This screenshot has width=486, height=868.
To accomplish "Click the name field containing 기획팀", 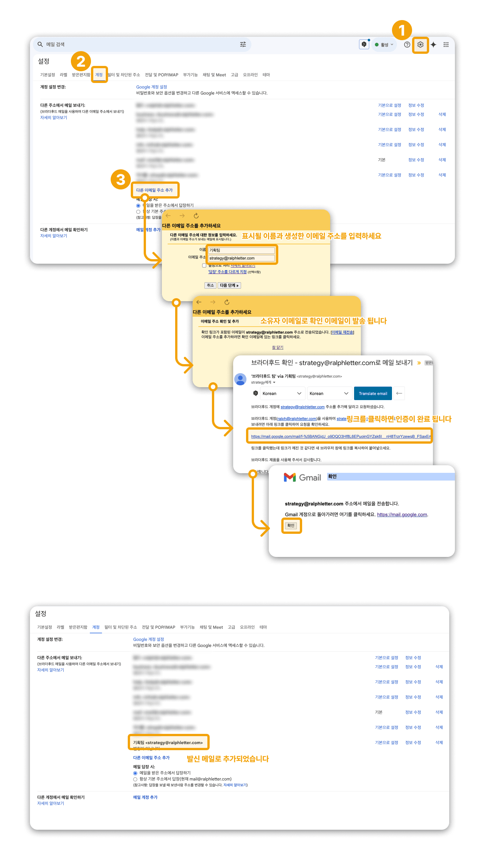I will point(241,250).
